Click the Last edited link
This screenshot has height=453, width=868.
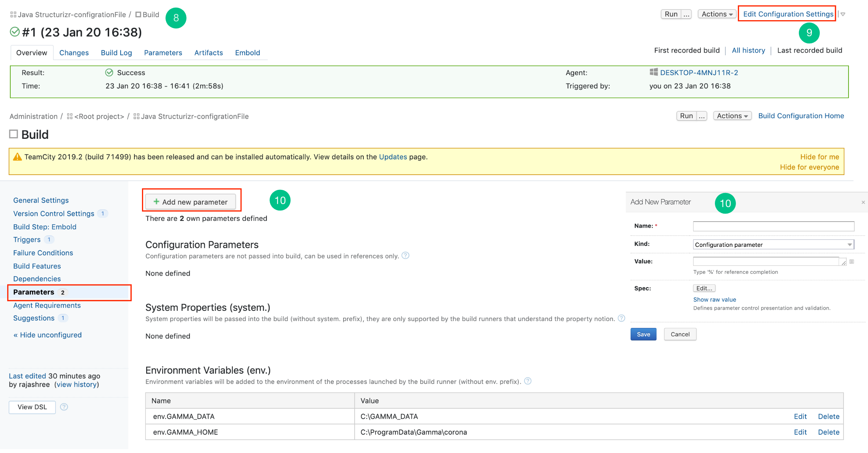(x=27, y=376)
